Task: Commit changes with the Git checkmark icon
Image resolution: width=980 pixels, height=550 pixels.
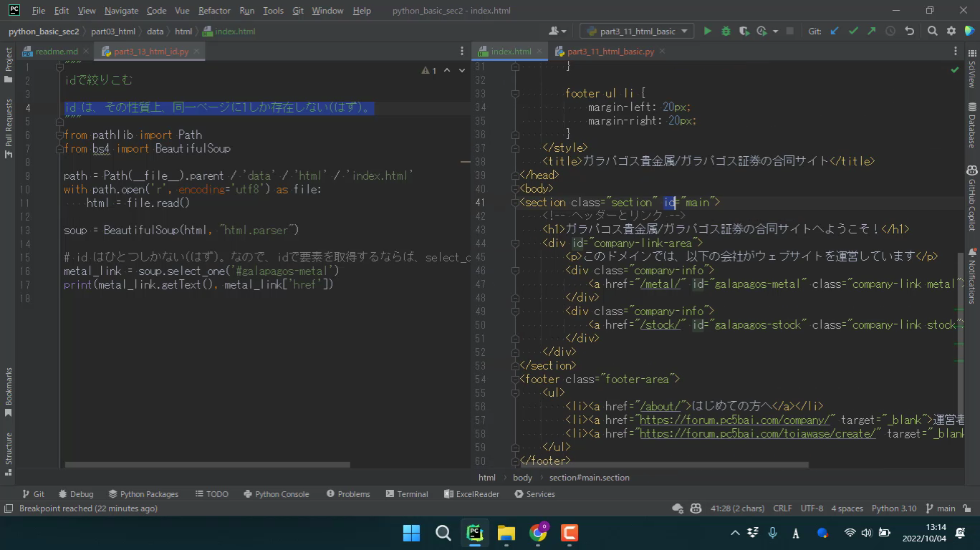Action: pos(853,31)
